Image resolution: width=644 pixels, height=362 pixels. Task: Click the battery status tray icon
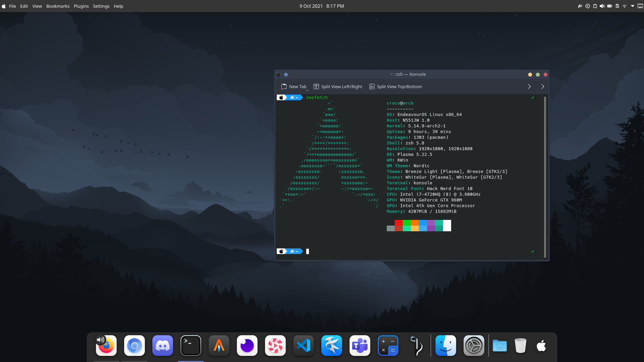tap(610, 6)
